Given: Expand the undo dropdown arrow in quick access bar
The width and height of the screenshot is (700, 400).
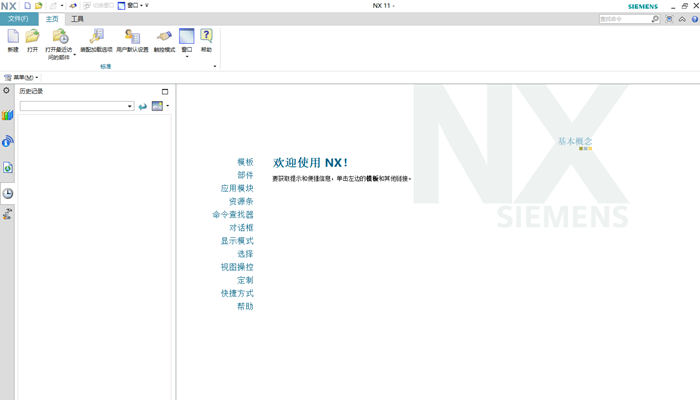Looking at the screenshot, I should click(62, 6).
